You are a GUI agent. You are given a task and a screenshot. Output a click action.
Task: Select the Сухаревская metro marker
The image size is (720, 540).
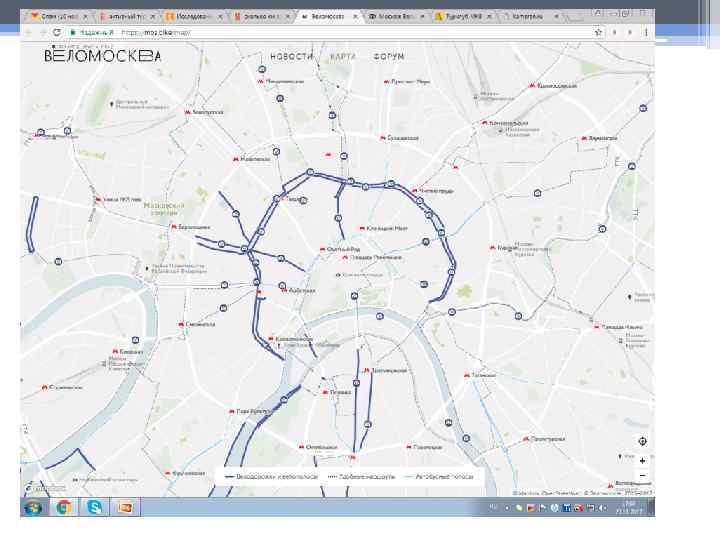(x=382, y=138)
